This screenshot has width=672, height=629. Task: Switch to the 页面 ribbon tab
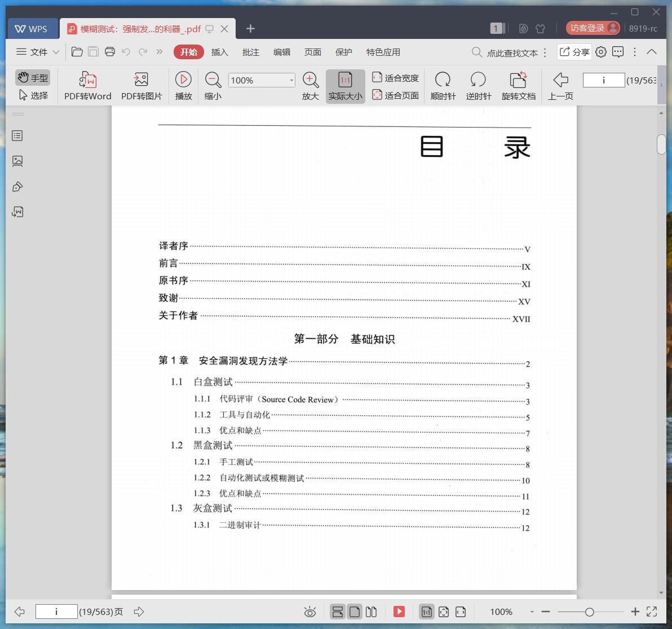click(x=313, y=52)
